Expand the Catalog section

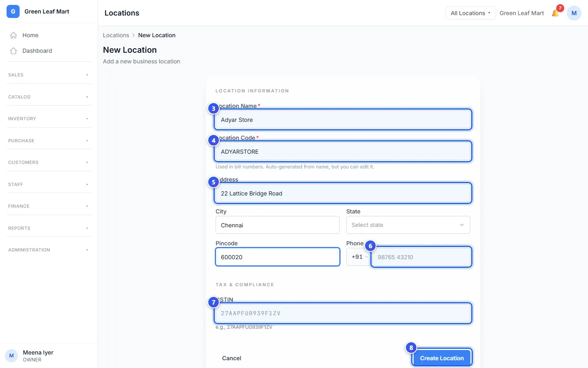49,97
